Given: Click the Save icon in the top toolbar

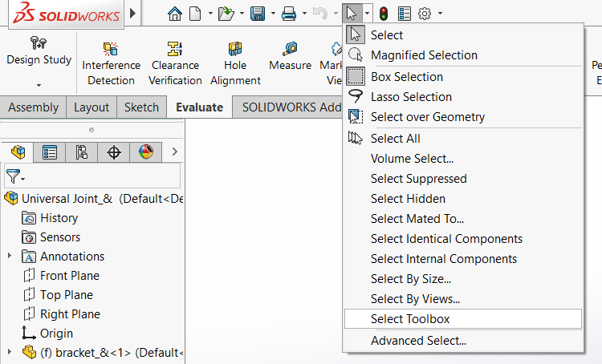Looking at the screenshot, I should click(x=257, y=14).
